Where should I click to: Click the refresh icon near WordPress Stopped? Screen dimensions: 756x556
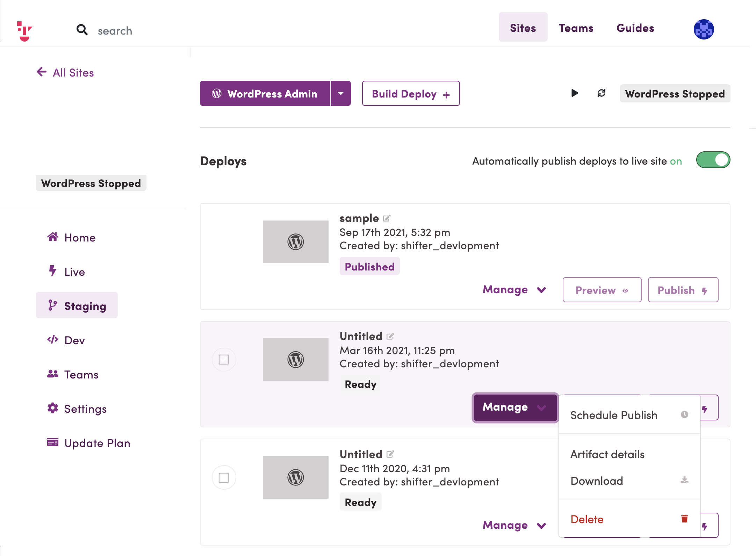(602, 93)
